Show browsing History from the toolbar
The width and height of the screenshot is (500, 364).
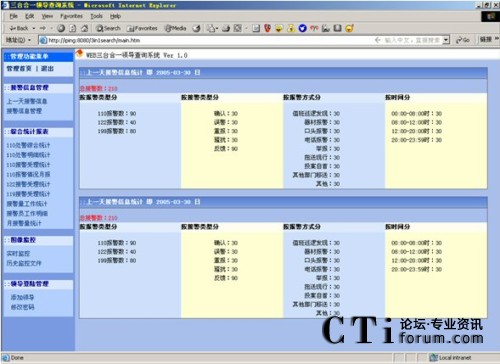(x=197, y=28)
